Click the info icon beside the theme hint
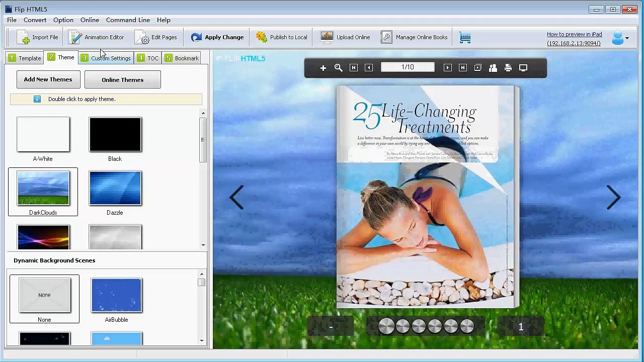 pos(37,99)
